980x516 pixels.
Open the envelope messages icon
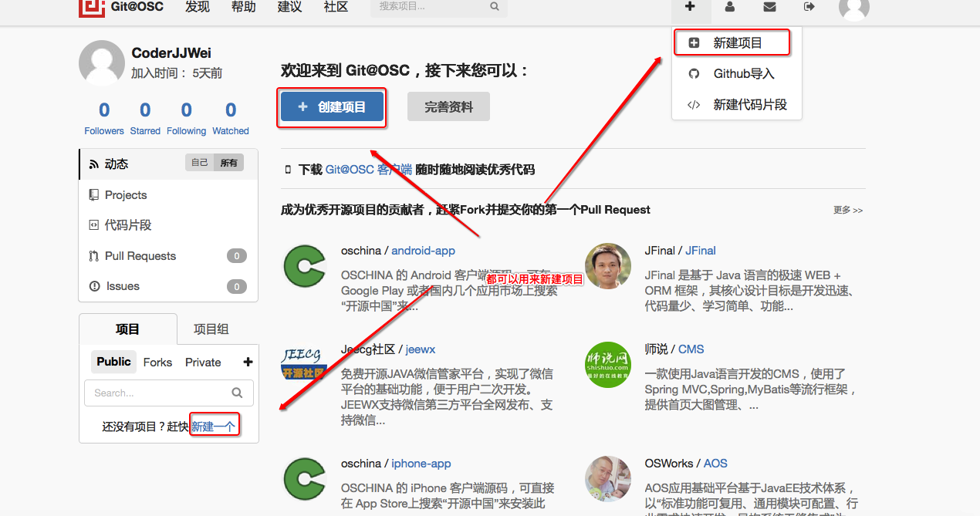pyautogui.click(x=769, y=6)
